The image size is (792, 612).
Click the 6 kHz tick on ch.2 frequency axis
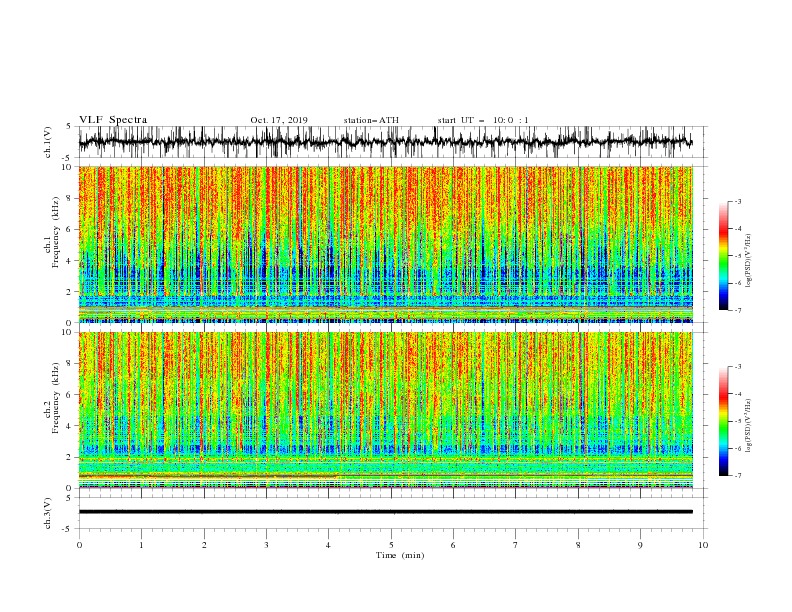(70, 395)
